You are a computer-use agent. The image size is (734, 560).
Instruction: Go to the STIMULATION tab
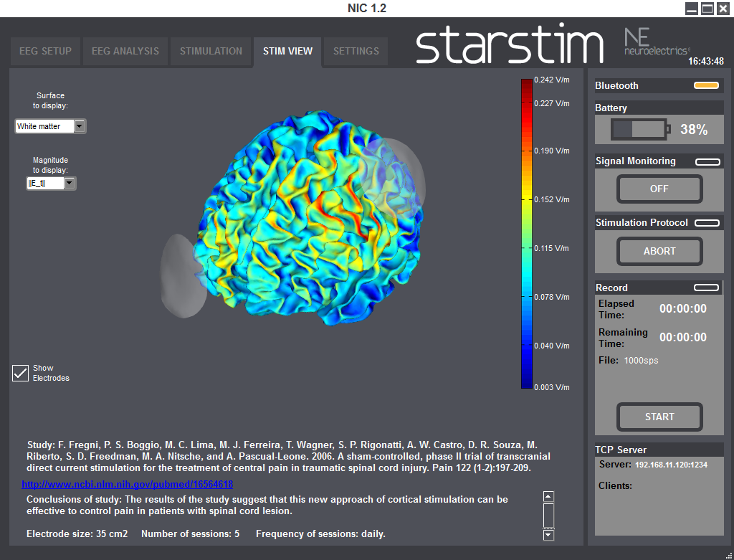point(211,51)
